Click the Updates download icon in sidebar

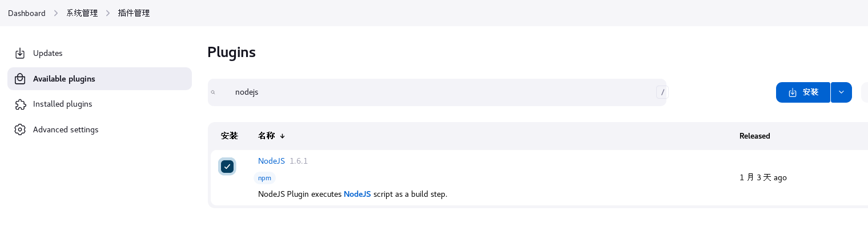(20, 53)
